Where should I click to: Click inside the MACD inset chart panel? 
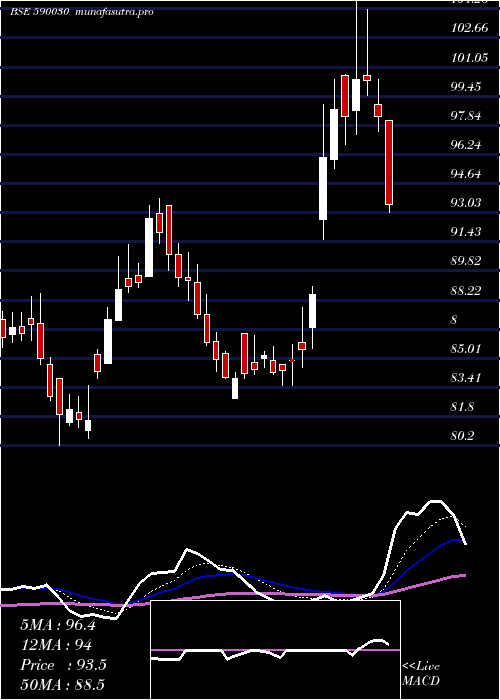pos(275,650)
